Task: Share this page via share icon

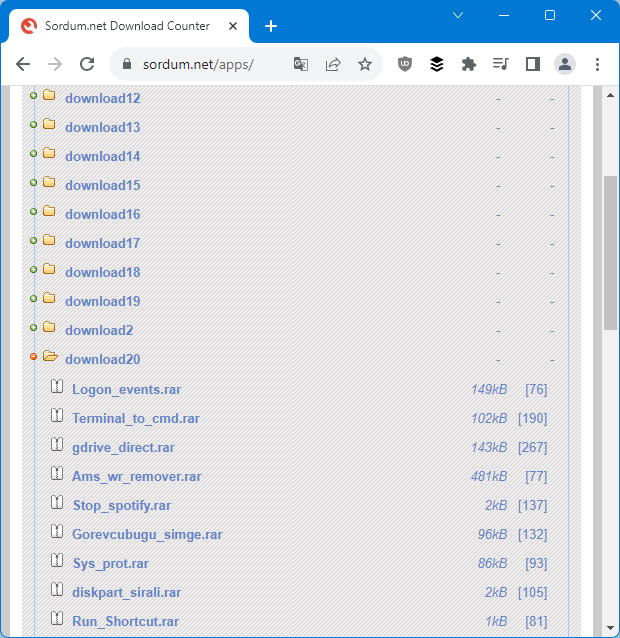Action: [x=333, y=64]
